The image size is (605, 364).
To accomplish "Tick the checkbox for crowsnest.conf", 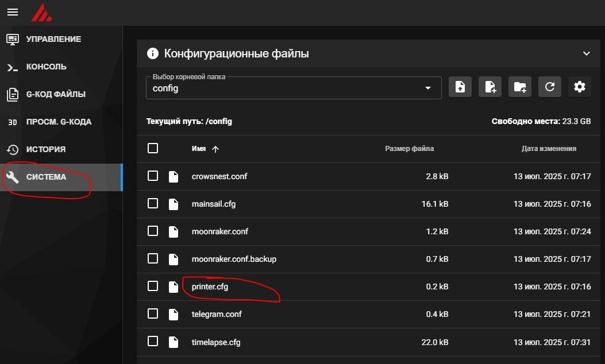I will [153, 176].
